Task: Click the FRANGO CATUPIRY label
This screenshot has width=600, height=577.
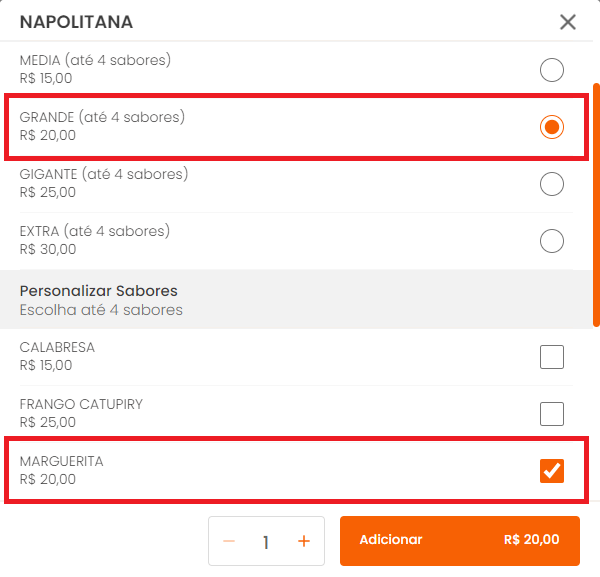Action: pos(81,404)
